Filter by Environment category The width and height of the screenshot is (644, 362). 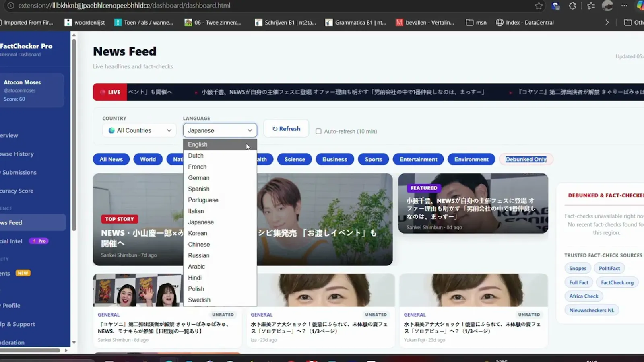point(471,159)
